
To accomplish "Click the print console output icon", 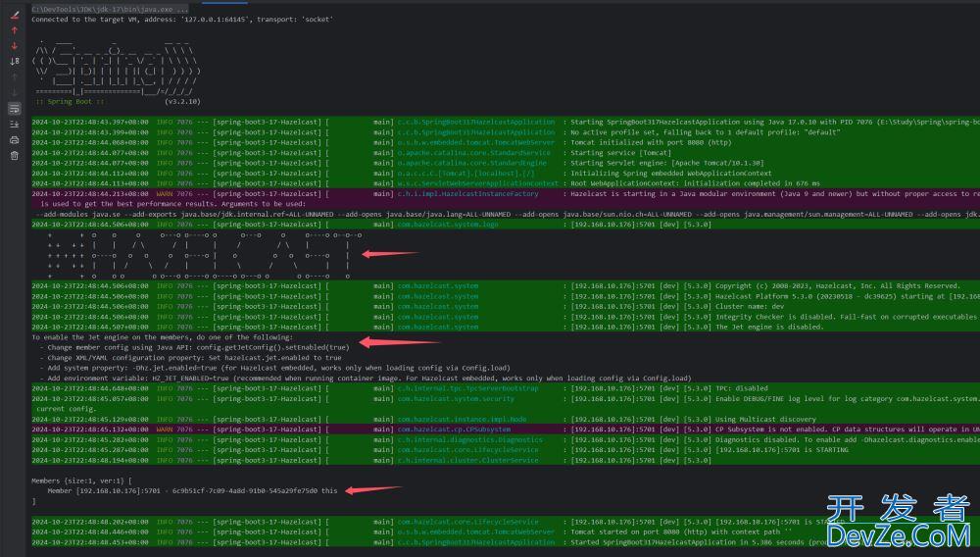I will 15,140.
